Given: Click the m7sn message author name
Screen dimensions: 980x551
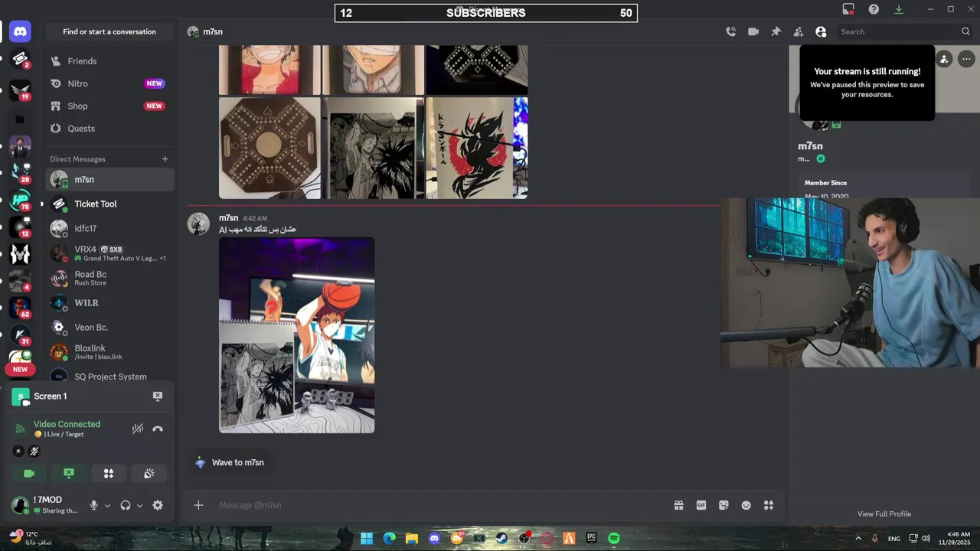Looking at the screenshot, I should click(x=228, y=218).
